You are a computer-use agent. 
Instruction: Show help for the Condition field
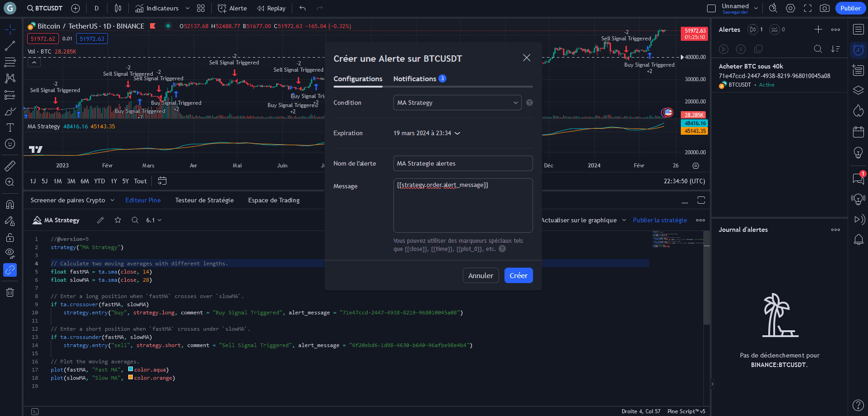coord(529,103)
